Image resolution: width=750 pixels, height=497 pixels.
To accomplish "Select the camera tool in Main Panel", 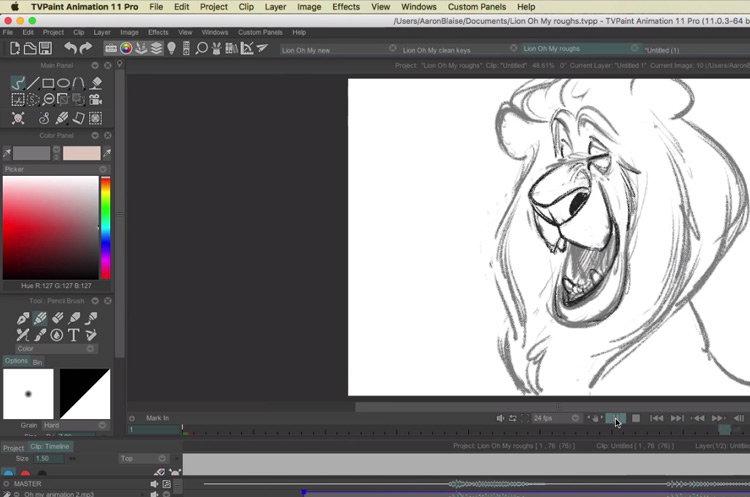I will 96,99.
